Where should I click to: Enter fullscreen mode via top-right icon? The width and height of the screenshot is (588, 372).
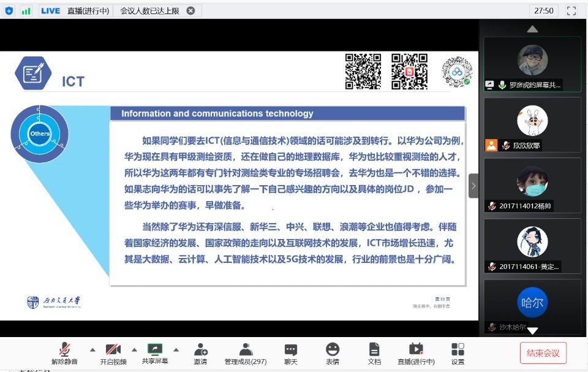point(571,10)
